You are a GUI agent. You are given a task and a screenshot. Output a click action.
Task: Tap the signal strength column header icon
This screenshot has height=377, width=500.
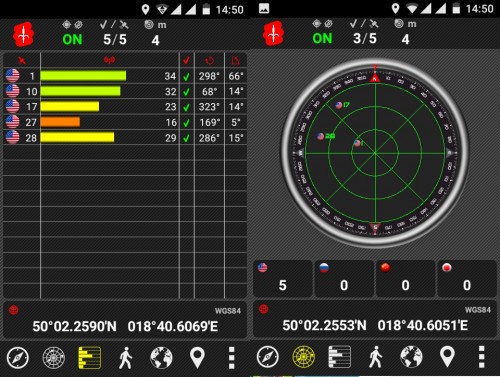[110, 60]
